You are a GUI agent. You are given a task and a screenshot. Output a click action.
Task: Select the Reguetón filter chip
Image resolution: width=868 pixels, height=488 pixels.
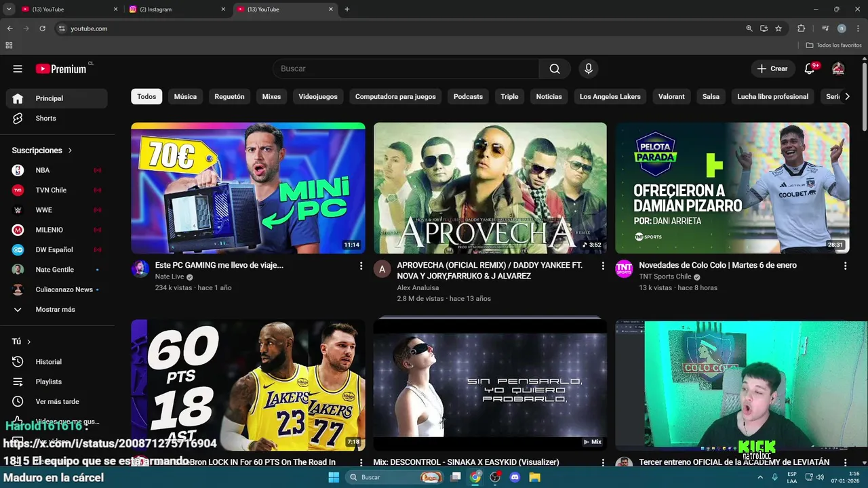(229, 96)
